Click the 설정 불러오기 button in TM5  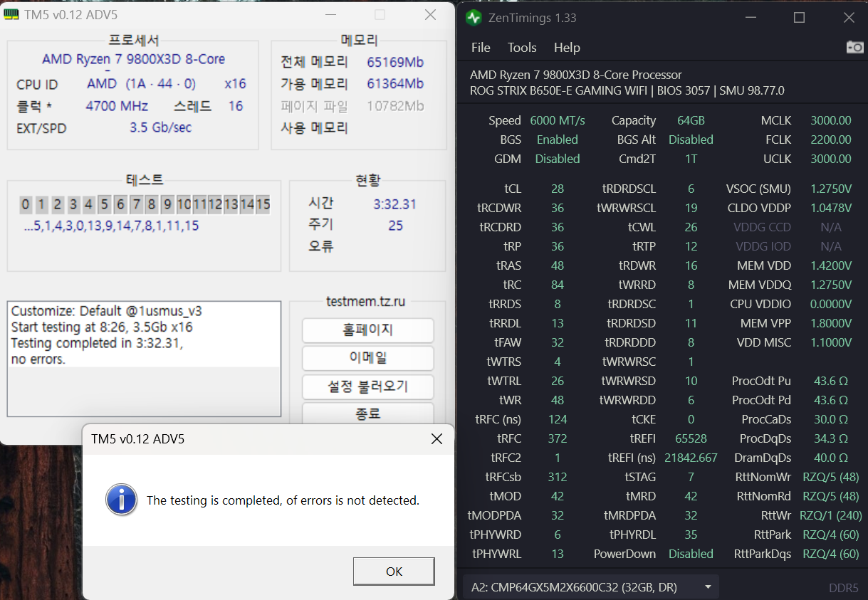(x=368, y=386)
